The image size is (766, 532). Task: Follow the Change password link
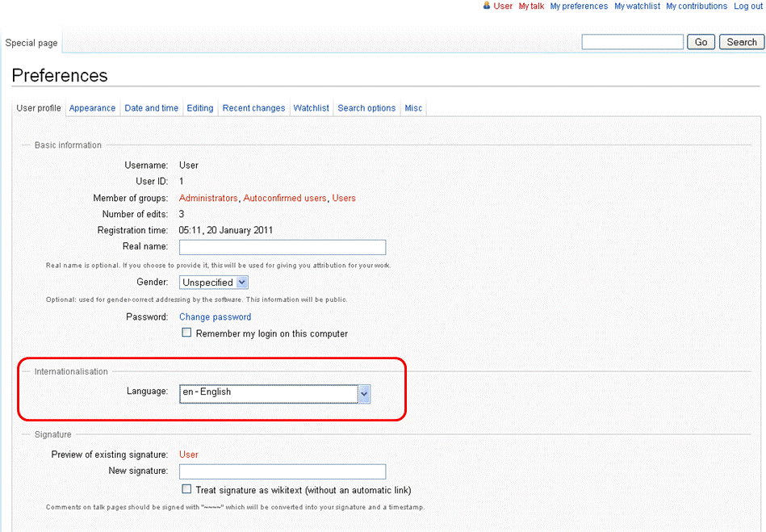[x=215, y=317]
